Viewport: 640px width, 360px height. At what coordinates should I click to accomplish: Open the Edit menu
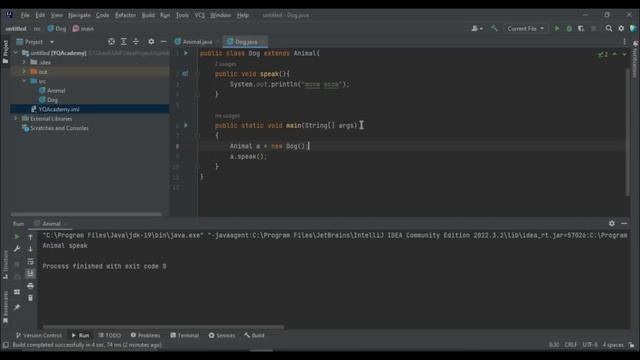(x=40, y=15)
